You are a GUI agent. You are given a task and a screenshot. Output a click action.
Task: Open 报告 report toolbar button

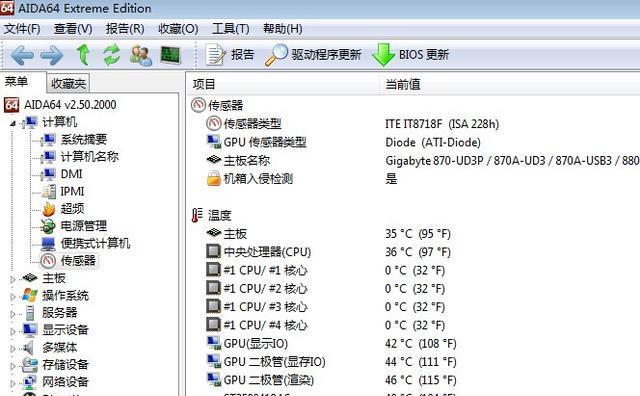click(x=230, y=55)
